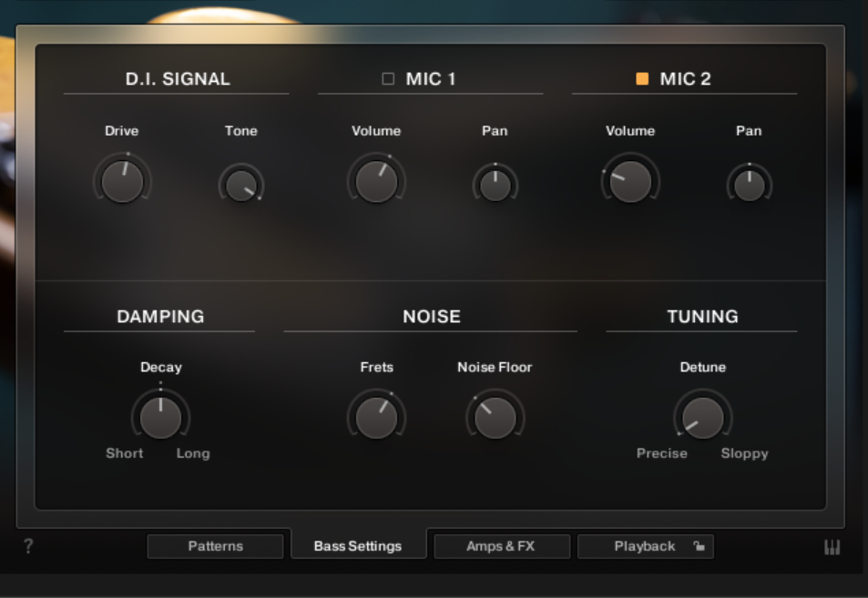Click the question mark help icon
The image size is (868, 598).
pyautogui.click(x=28, y=546)
